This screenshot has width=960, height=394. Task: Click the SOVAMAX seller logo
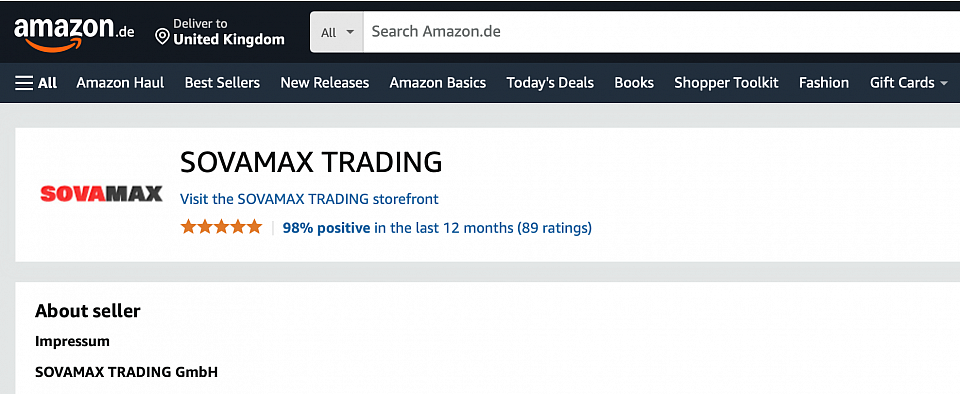pyautogui.click(x=101, y=194)
